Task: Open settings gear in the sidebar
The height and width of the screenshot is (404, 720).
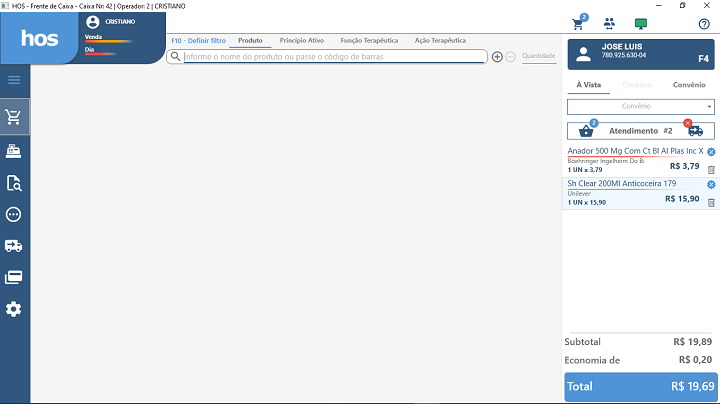Action: point(14,309)
